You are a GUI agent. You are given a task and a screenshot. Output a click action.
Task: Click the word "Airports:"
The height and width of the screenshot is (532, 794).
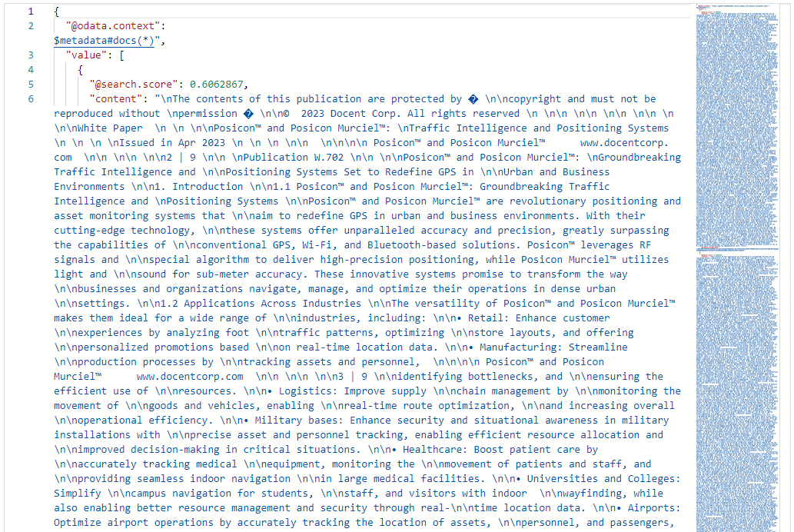pos(654,508)
